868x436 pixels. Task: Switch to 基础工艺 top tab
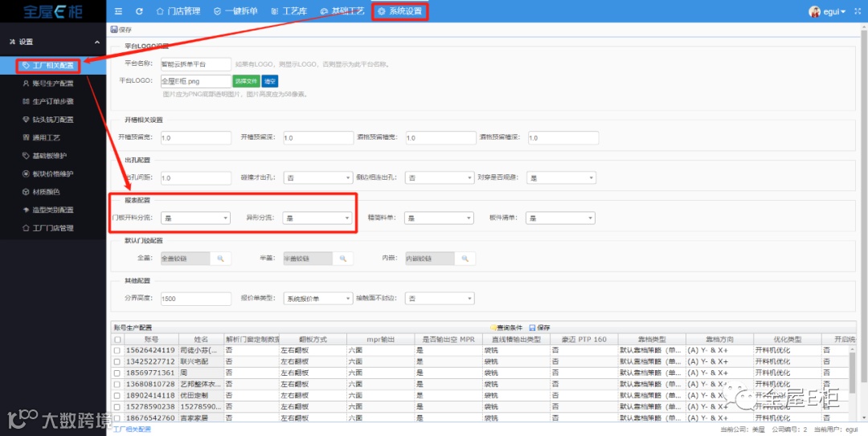[342, 11]
